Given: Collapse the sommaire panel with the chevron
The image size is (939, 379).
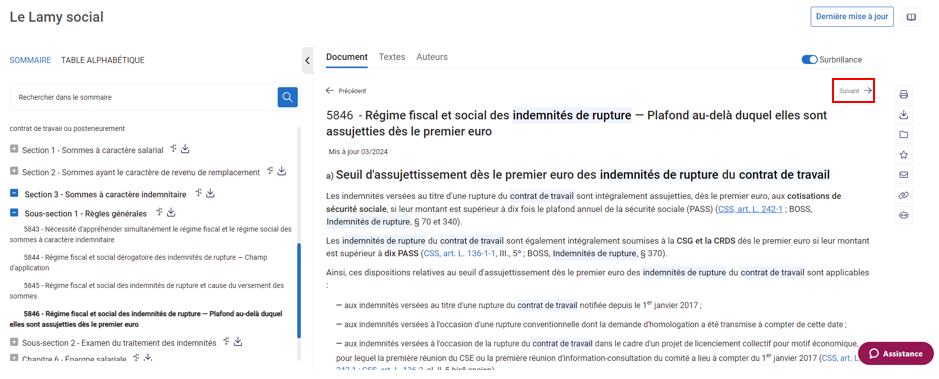Looking at the screenshot, I should pyautogui.click(x=307, y=60).
